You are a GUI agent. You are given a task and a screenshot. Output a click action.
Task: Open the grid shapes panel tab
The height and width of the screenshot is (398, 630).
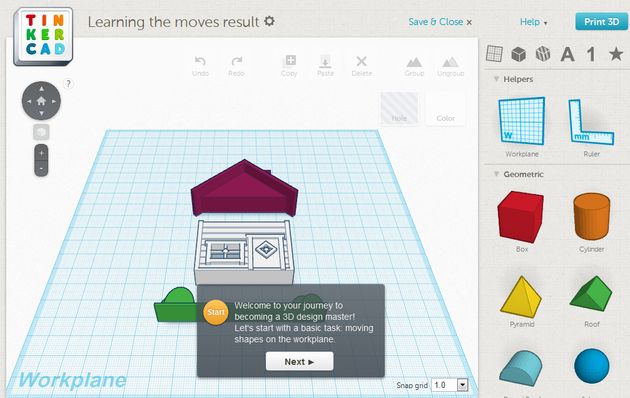point(494,53)
